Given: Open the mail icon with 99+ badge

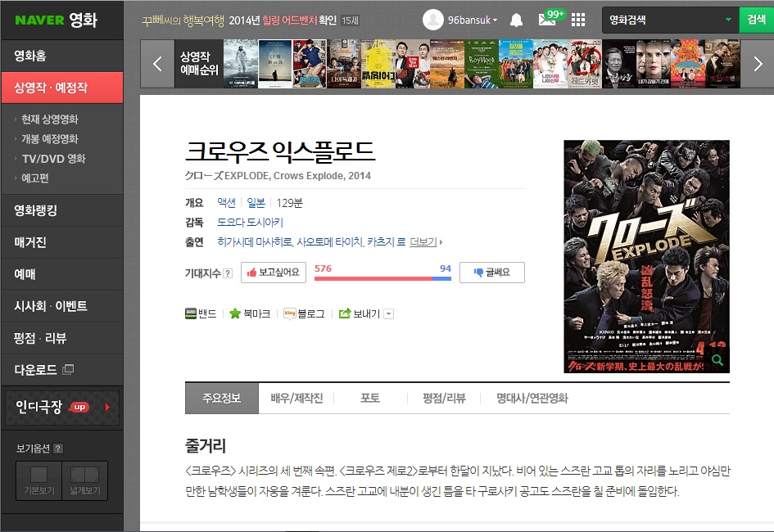Looking at the screenshot, I should (x=547, y=20).
